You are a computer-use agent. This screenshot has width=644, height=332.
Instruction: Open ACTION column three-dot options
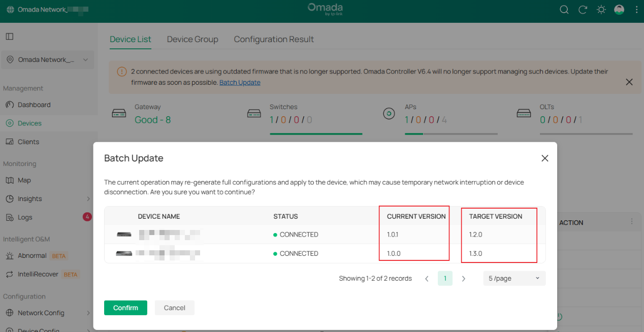tap(632, 222)
